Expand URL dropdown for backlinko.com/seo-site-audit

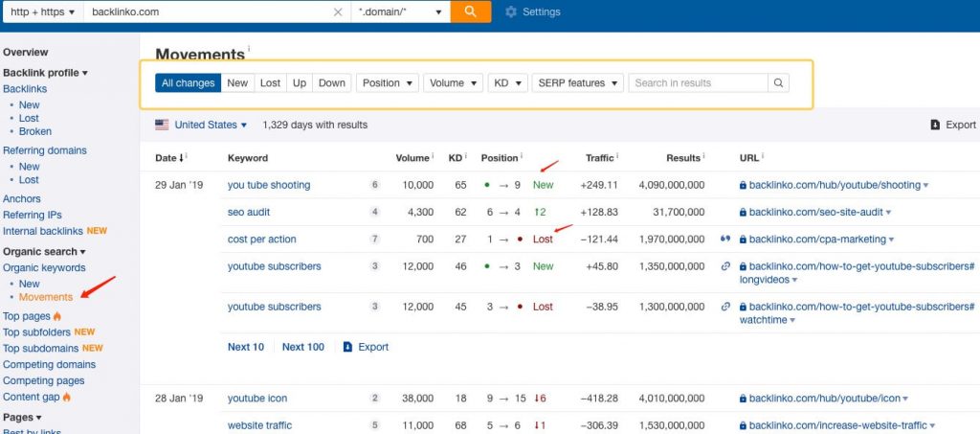point(889,213)
